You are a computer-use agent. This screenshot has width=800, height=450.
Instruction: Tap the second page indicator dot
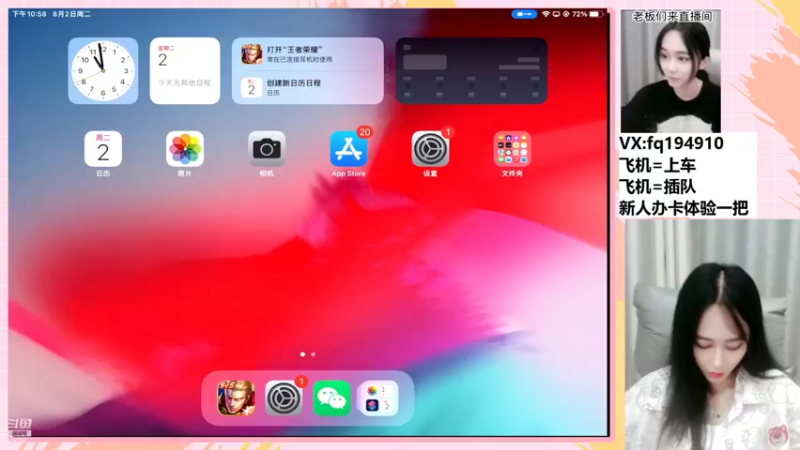[313, 354]
